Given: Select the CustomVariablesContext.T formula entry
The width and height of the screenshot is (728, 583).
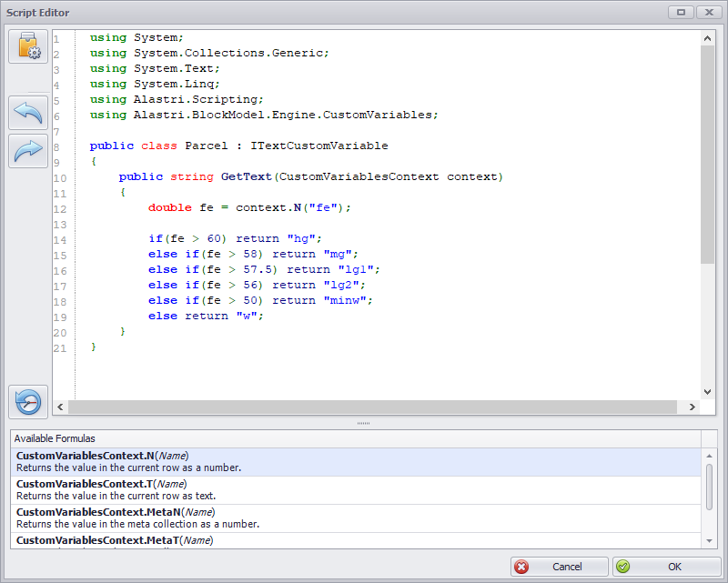Looking at the screenshot, I should [182, 488].
